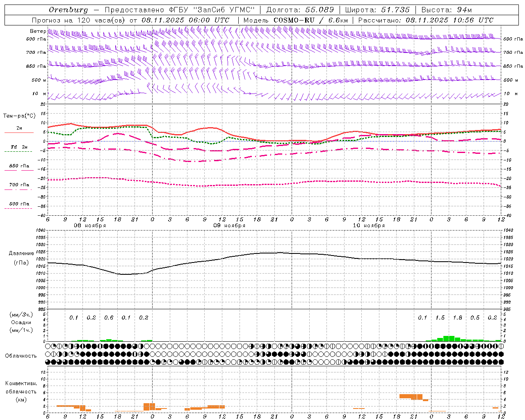This screenshot has width=525, height=420.
Task: Click the 0.5 precipitation amount value
Action: tap(475, 318)
